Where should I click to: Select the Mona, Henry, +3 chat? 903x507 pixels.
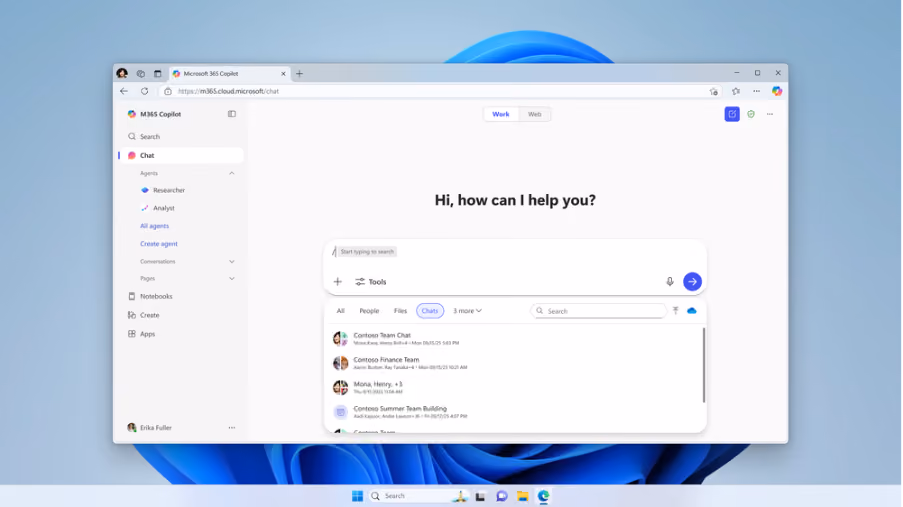point(515,387)
